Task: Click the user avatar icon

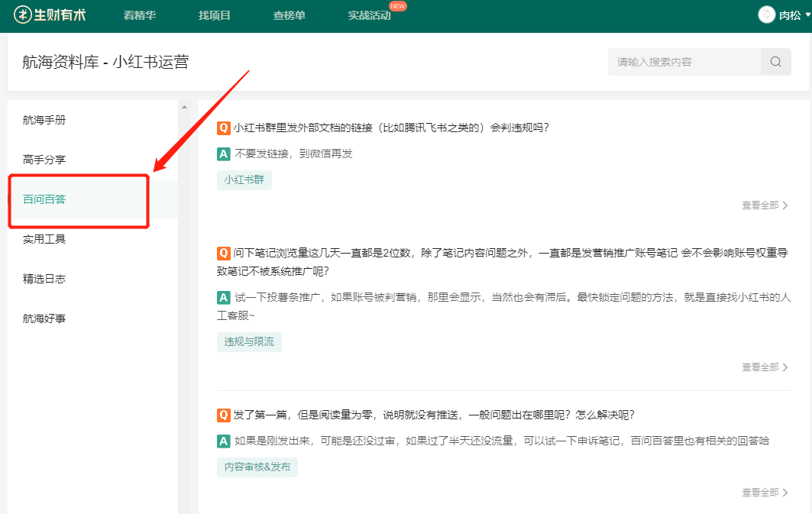Action: (x=766, y=15)
